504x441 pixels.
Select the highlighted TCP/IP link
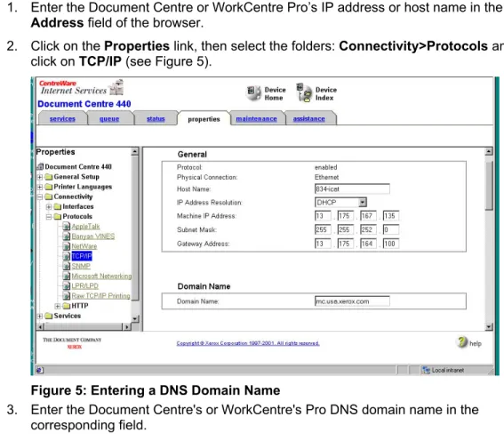(x=82, y=256)
